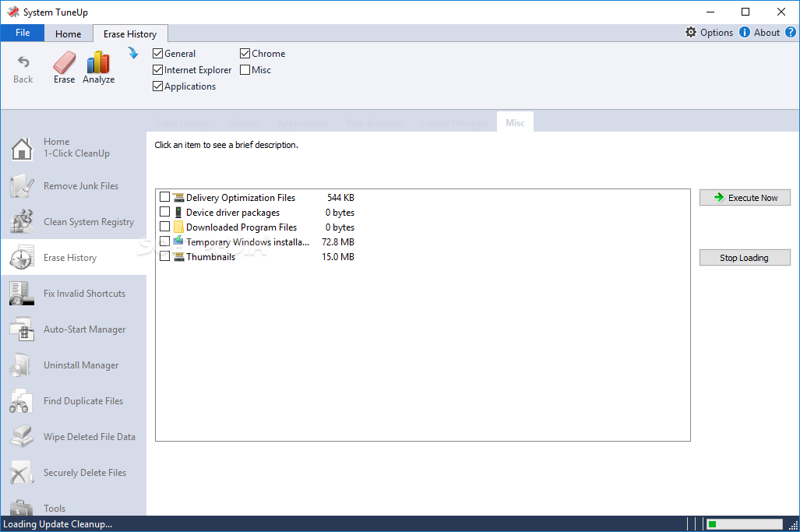Screen dimensions: 800x532
Task: Click the window resize grip corner
Action: point(793,525)
